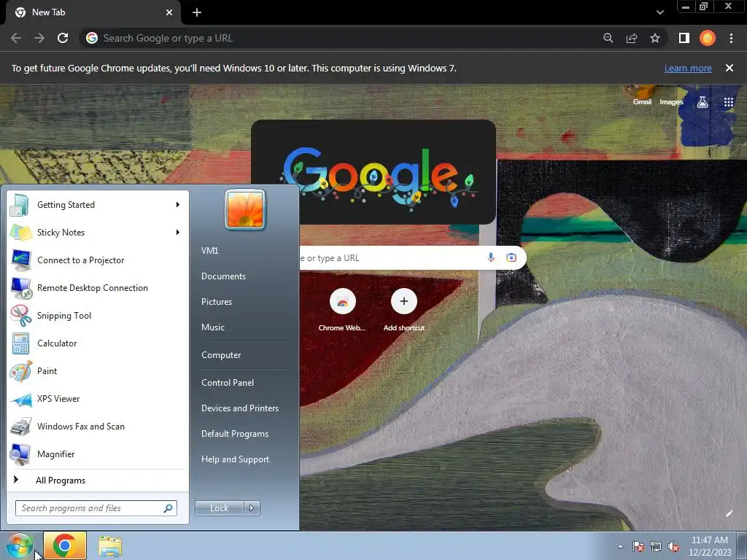Screen dimensions: 747x560
Task: Open Paint from Start menu
Action: click(98, 371)
